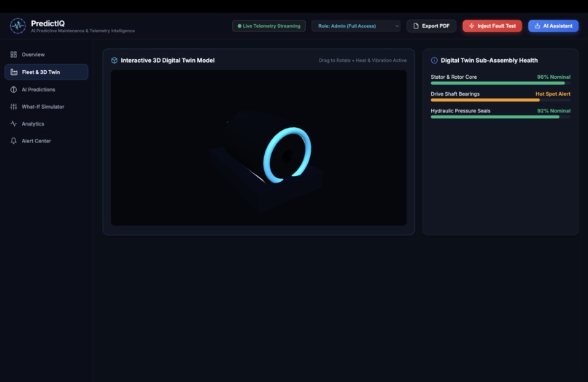This screenshot has height=382, width=588.
Task: Open the Overview page
Action: (47, 55)
